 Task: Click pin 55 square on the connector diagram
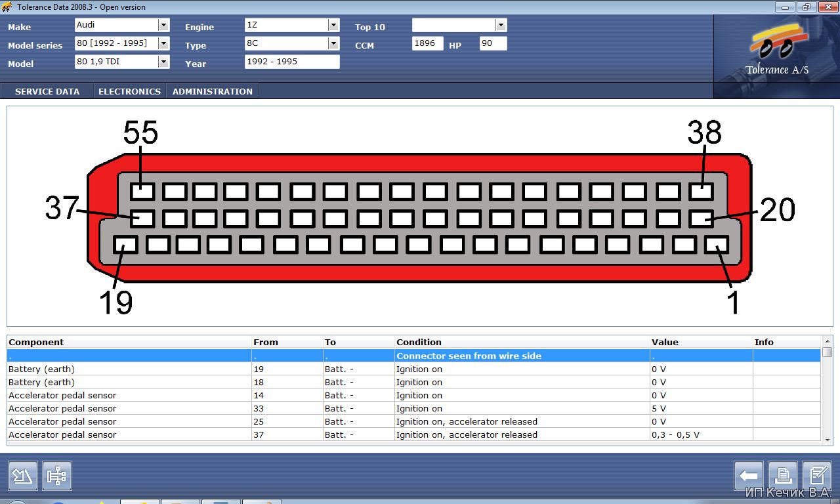click(142, 192)
